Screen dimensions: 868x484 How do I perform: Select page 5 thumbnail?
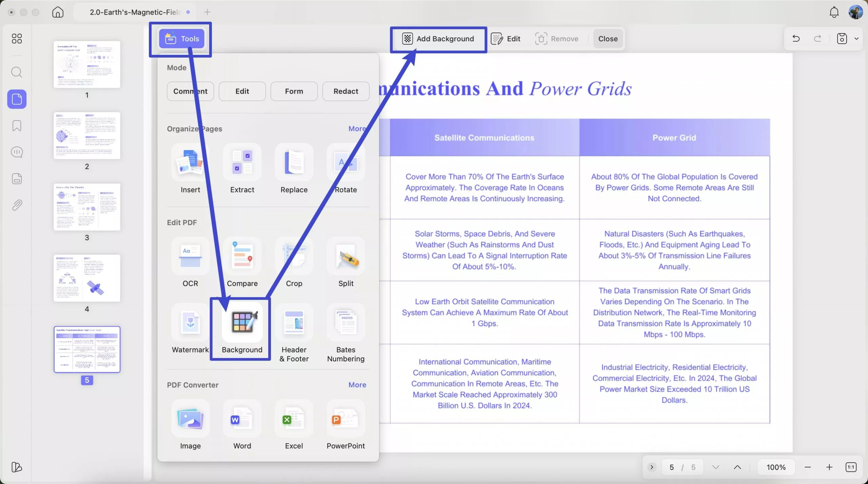[x=87, y=349]
